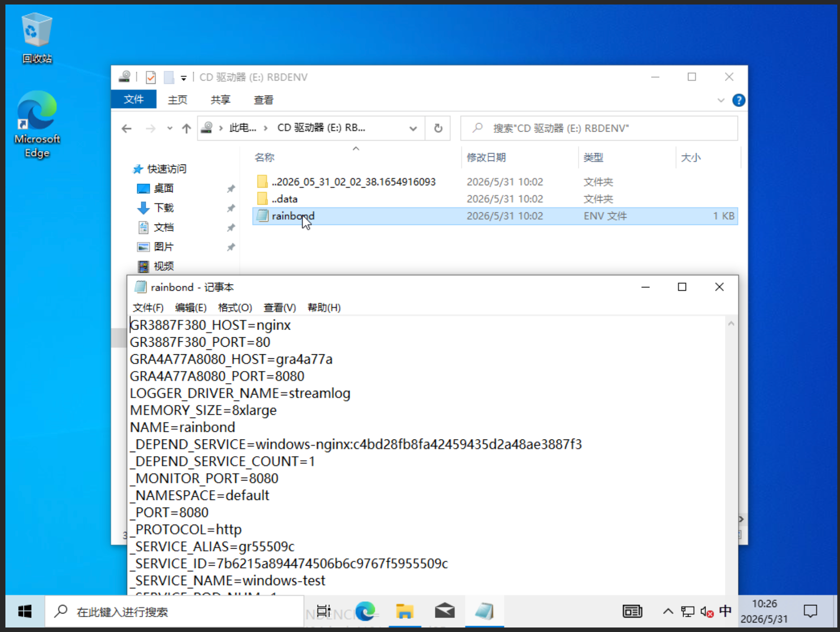The image size is (840, 632).
Task: Open the address bar history dropdown
Action: coord(413,128)
